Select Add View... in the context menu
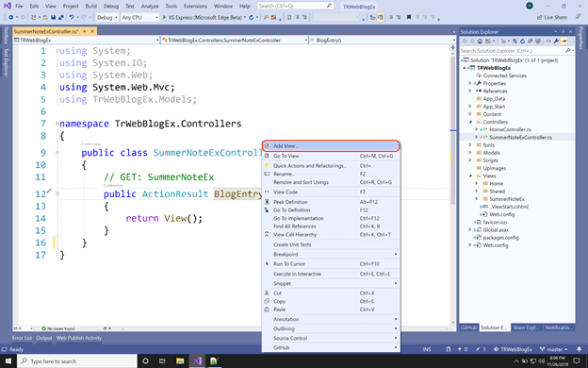This screenshot has width=588, height=368. tap(331, 145)
